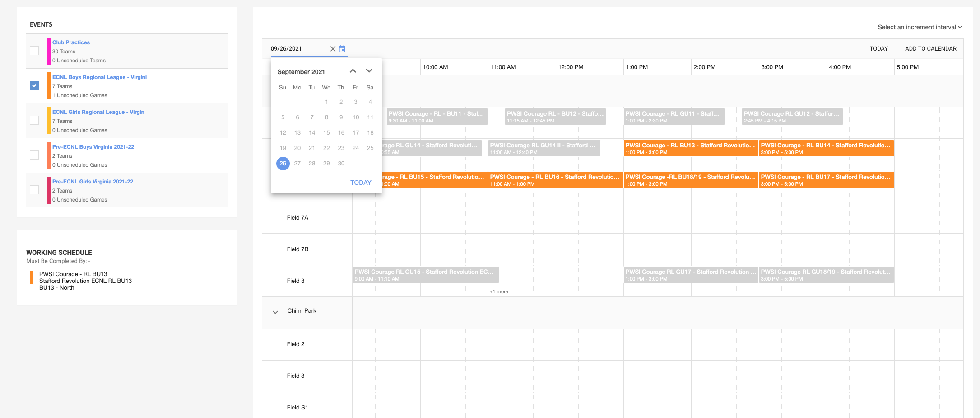Clear the date field with X icon
Viewport: 980px width, 418px height.
[333, 49]
